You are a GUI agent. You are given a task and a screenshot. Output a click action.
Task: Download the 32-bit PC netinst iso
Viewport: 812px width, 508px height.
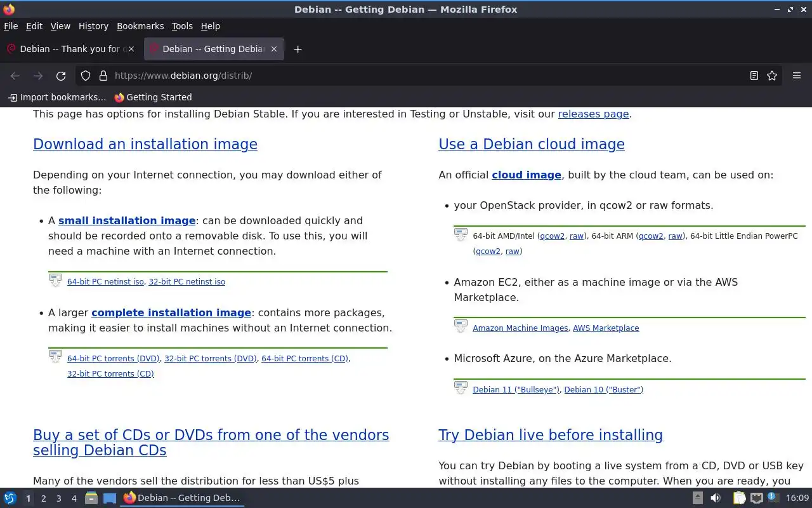pos(187,281)
